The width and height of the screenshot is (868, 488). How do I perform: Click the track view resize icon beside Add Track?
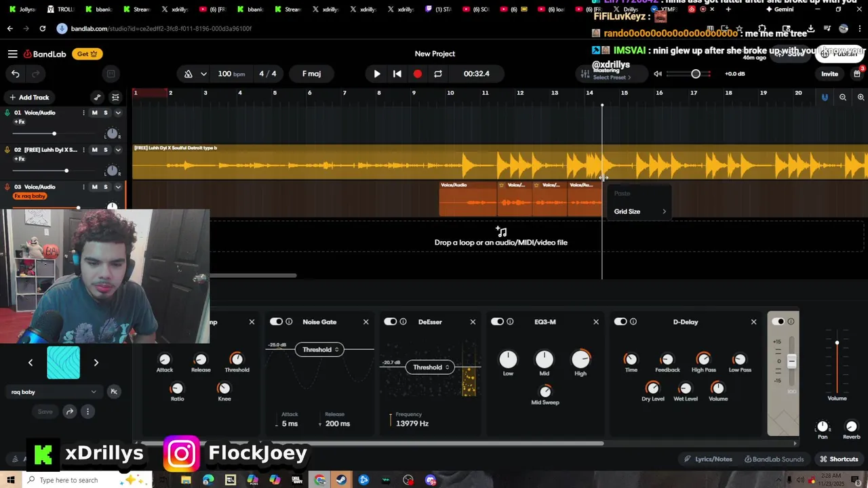(115, 98)
